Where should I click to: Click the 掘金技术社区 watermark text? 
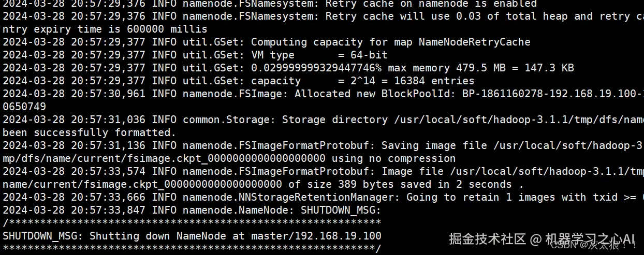(488, 238)
